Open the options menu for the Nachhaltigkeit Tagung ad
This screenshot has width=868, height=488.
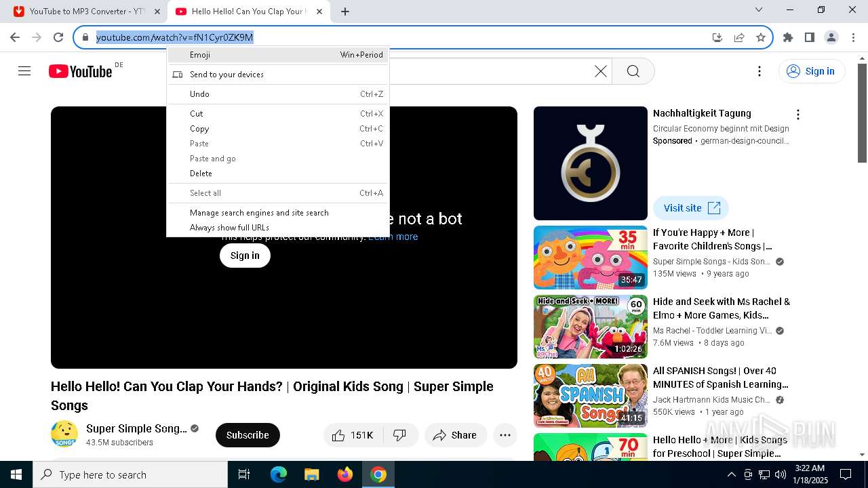click(798, 115)
